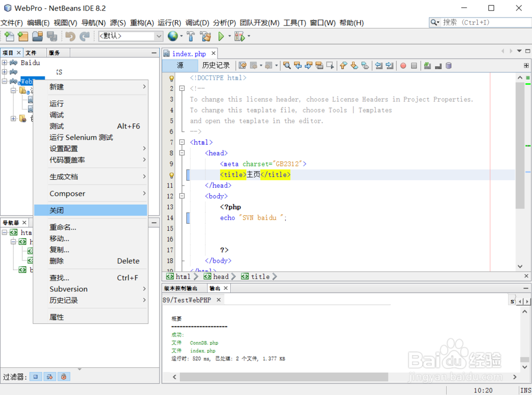
Task: Toggle third filter button in navigator
Action: (64, 376)
